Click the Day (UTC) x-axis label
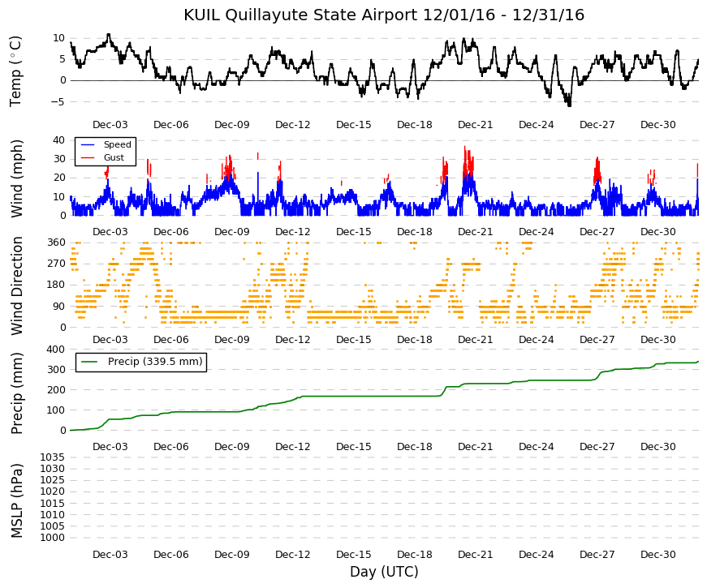This screenshot has width=707, height=588. click(x=384, y=572)
